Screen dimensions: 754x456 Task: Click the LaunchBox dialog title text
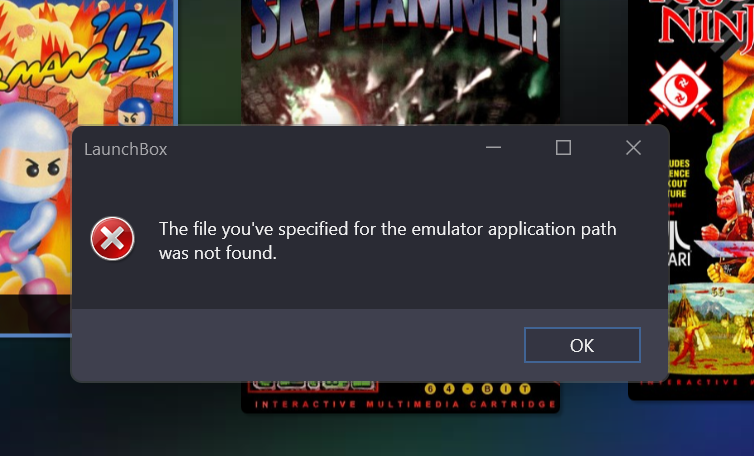[x=126, y=149]
